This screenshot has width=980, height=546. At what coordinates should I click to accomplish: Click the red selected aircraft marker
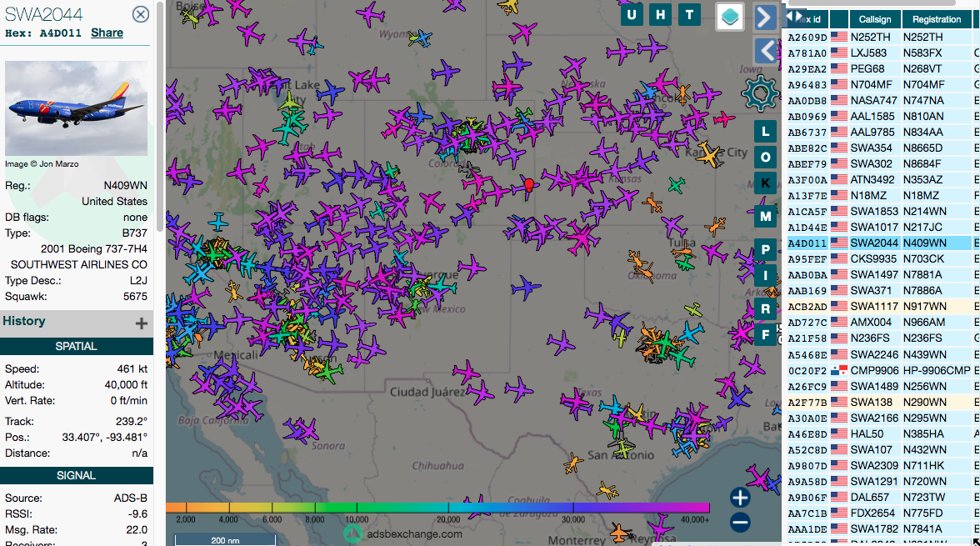[528, 185]
